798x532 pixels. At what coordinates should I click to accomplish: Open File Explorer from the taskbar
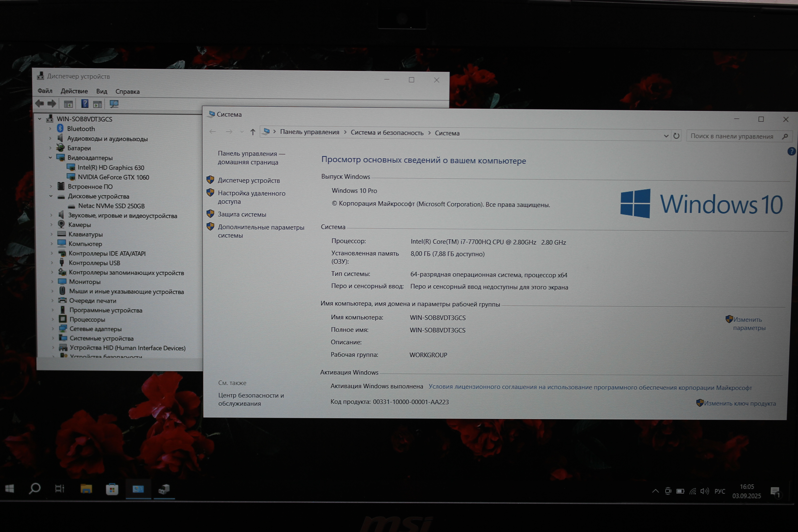click(86, 489)
